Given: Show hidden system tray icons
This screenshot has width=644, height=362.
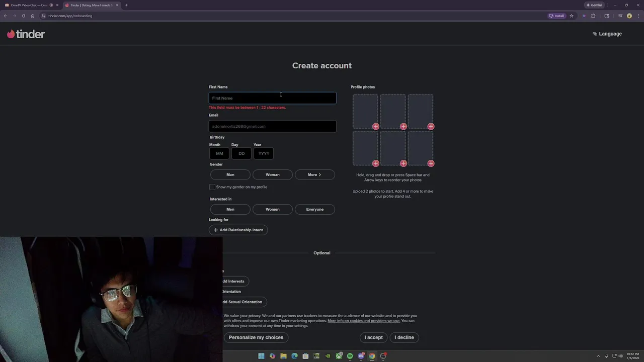Looking at the screenshot, I should coord(598,356).
